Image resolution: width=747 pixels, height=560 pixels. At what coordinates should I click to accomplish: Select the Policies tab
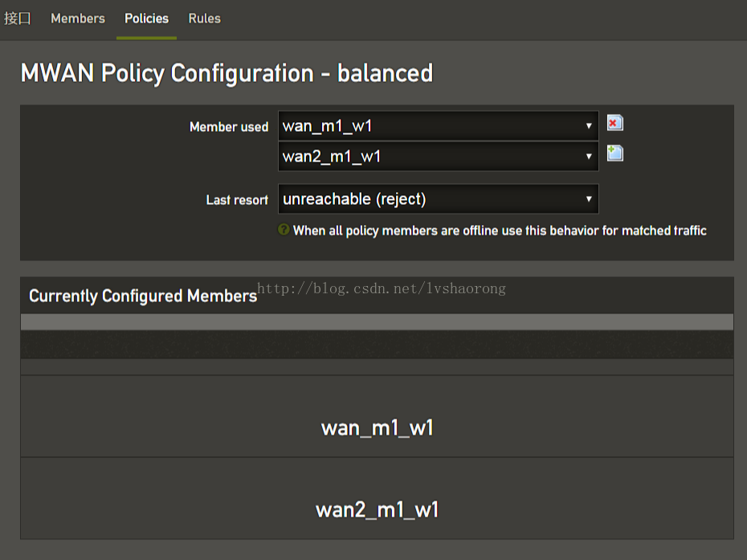pyautogui.click(x=146, y=18)
